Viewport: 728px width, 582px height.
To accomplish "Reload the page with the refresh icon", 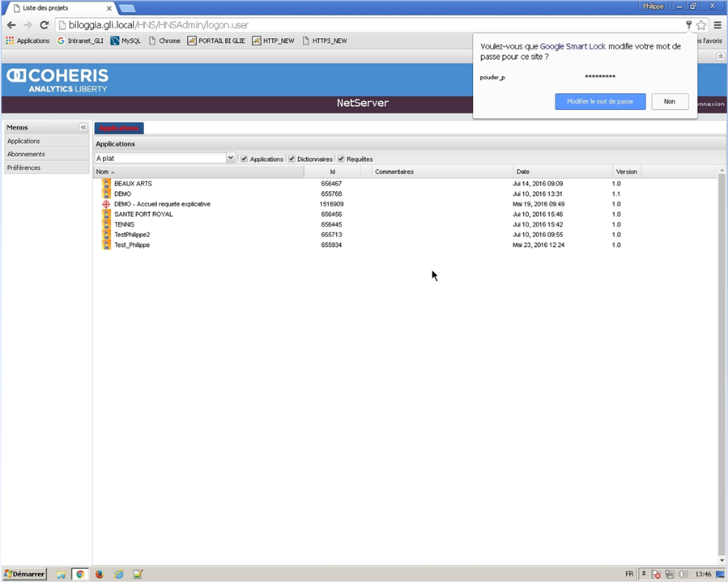I will 45,25.
